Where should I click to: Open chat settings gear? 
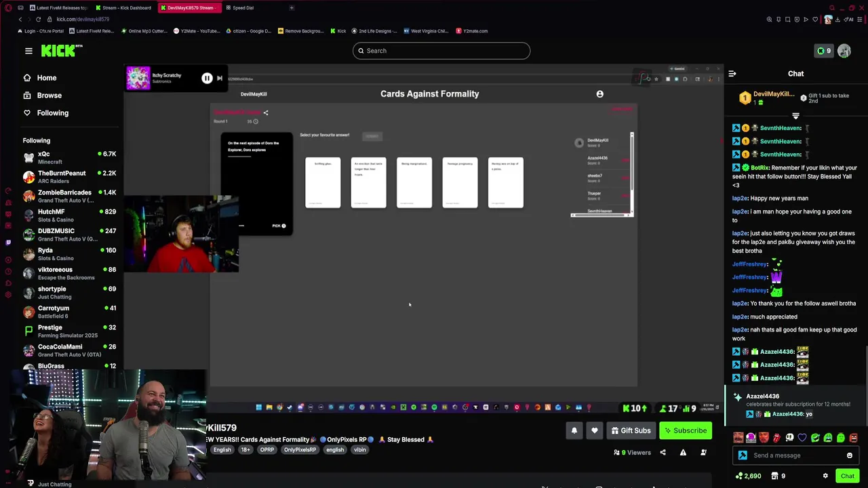pyautogui.click(x=825, y=476)
